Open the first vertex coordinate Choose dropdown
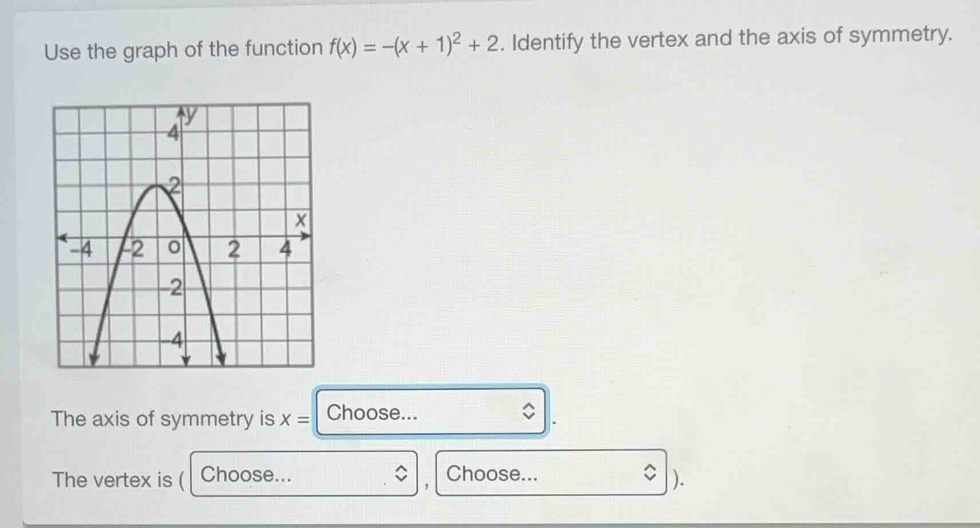980x528 pixels. tap(298, 474)
